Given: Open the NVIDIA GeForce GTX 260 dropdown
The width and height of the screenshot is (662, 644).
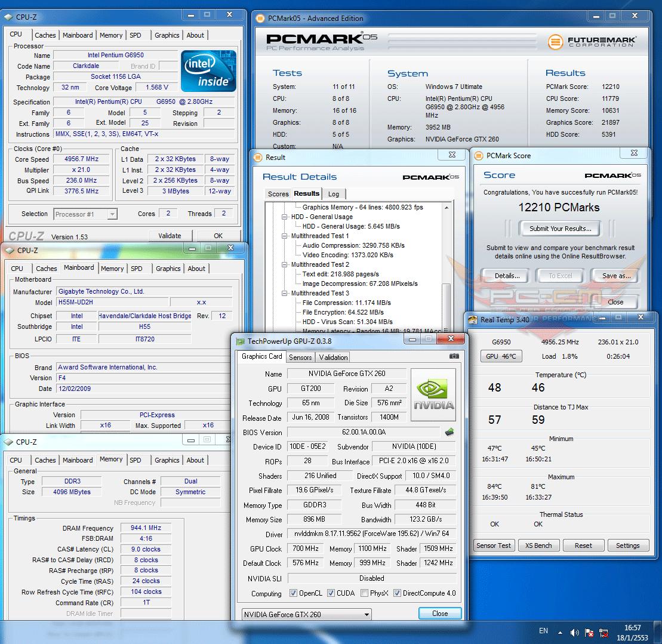Looking at the screenshot, I should pyautogui.click(x=306, y=615).
